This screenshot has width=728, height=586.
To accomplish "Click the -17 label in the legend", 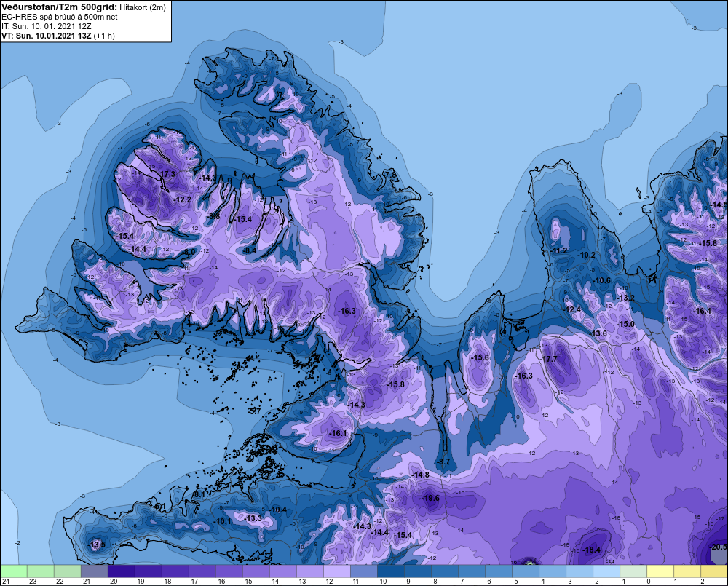I will click(x=193, y=582).
